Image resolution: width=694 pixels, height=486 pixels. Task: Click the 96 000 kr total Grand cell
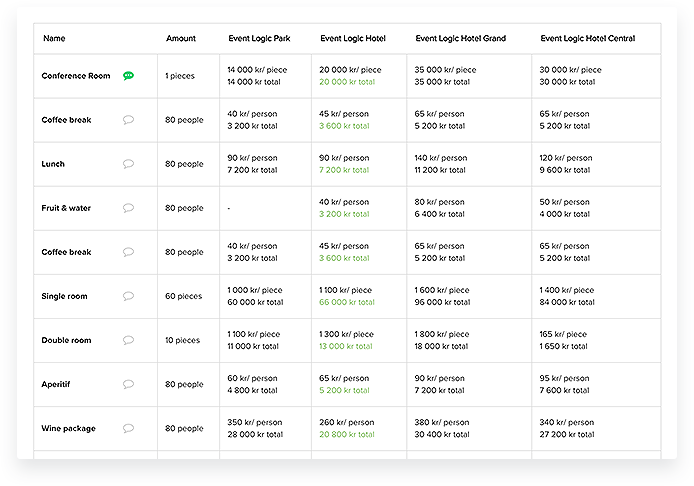442,302
